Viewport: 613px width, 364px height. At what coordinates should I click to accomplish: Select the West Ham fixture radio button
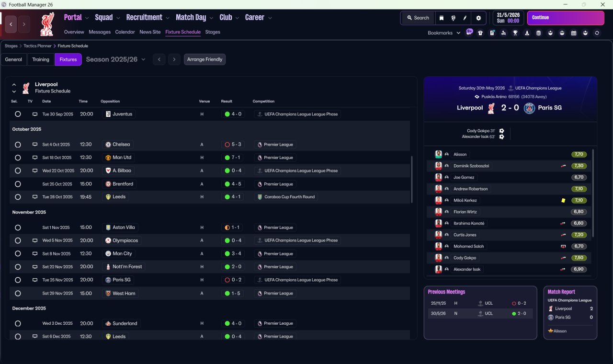click(18, 293)
